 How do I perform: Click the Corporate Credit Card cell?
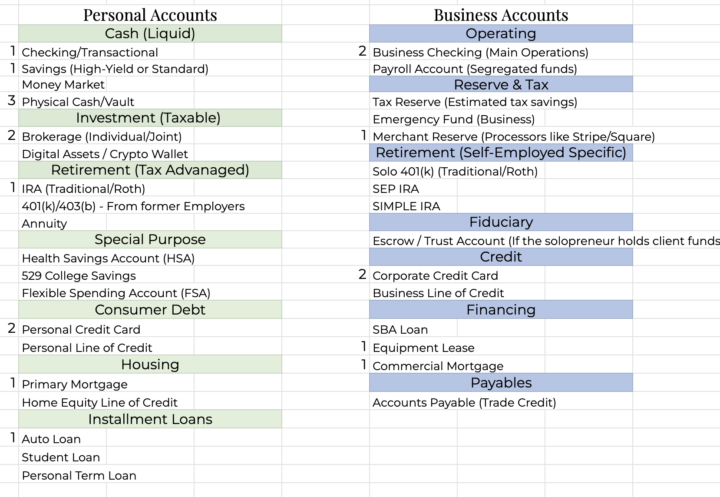(435, 276)
